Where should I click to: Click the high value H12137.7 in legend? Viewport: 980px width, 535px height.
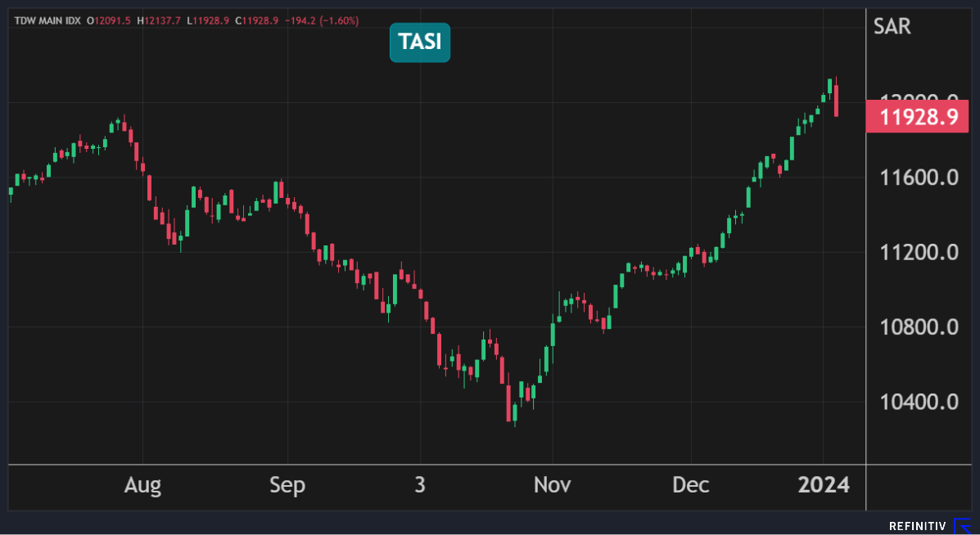160,20
